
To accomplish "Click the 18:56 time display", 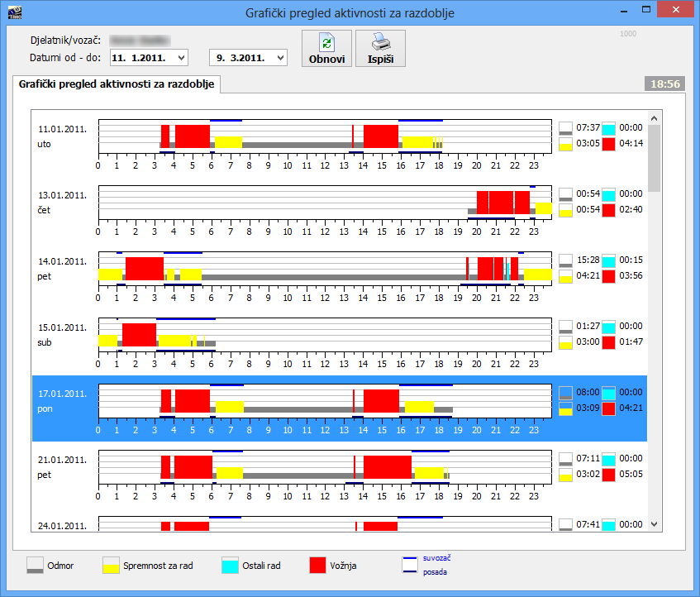I will (x=664, y=84).
